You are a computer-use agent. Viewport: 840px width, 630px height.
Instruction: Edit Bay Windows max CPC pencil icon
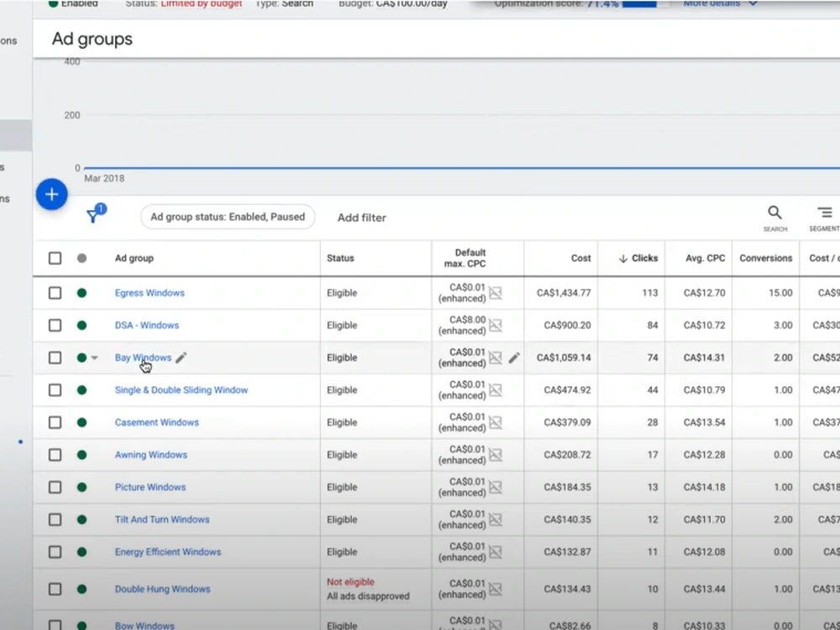(514, 358)
